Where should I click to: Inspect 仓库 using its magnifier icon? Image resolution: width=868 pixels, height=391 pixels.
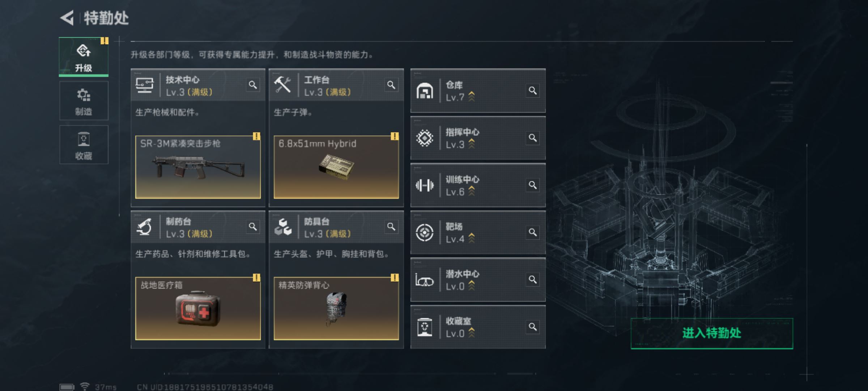click(x=532, y=91)
